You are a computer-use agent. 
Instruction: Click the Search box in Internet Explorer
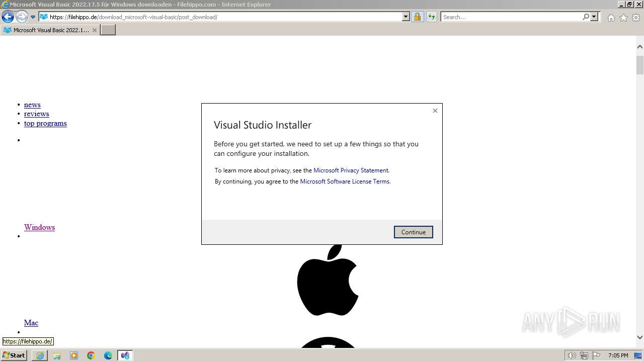coord(511,17)
